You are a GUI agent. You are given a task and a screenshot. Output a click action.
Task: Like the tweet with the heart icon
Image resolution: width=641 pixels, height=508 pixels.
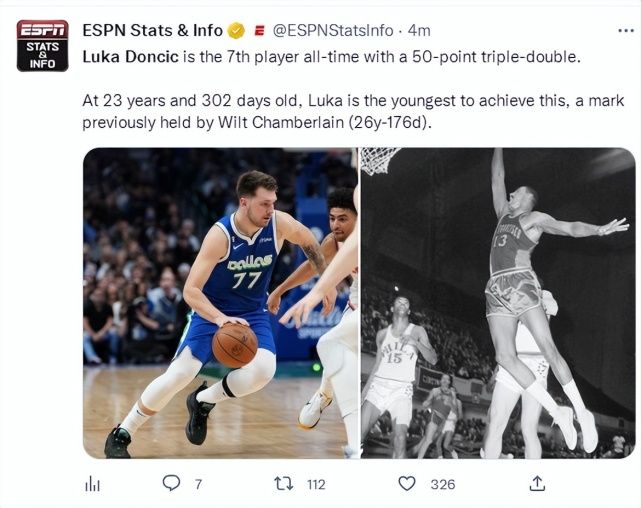pos(406,483)
